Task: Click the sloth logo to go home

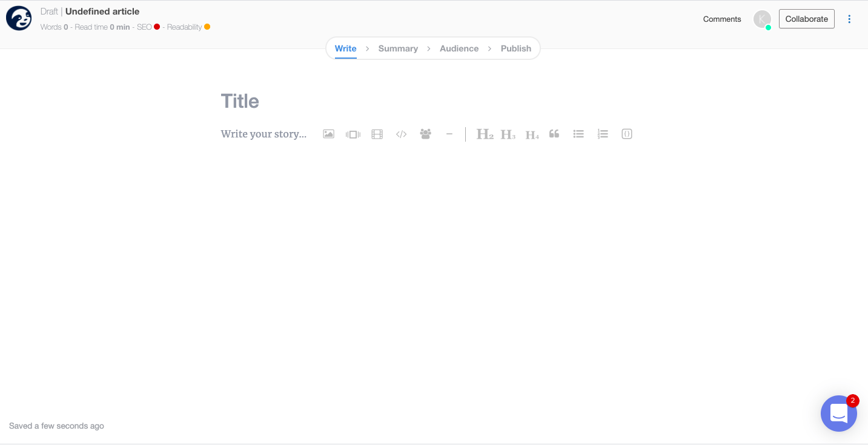Action: (x=19, y=18)
